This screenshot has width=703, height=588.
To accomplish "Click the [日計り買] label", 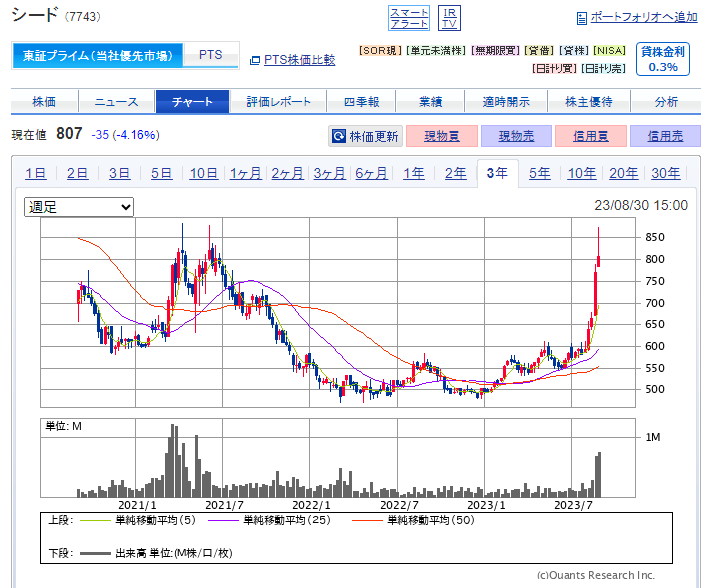I will pos(554,69).
